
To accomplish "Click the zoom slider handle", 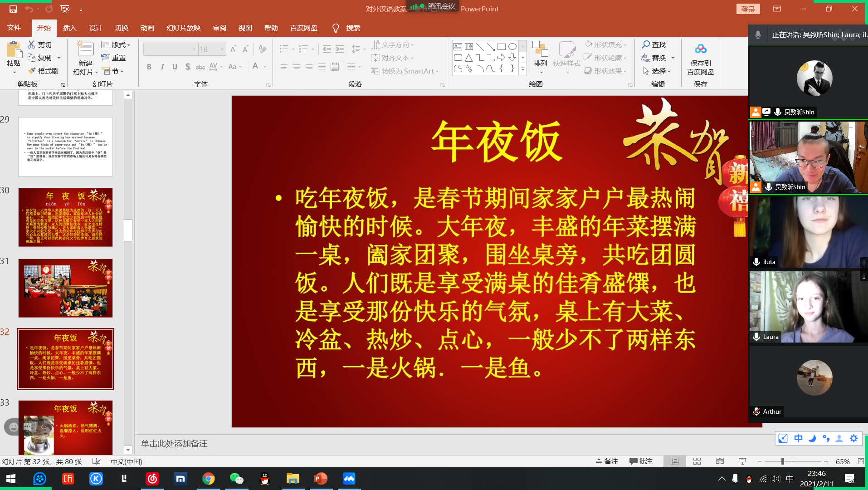I will coord(782,461).
